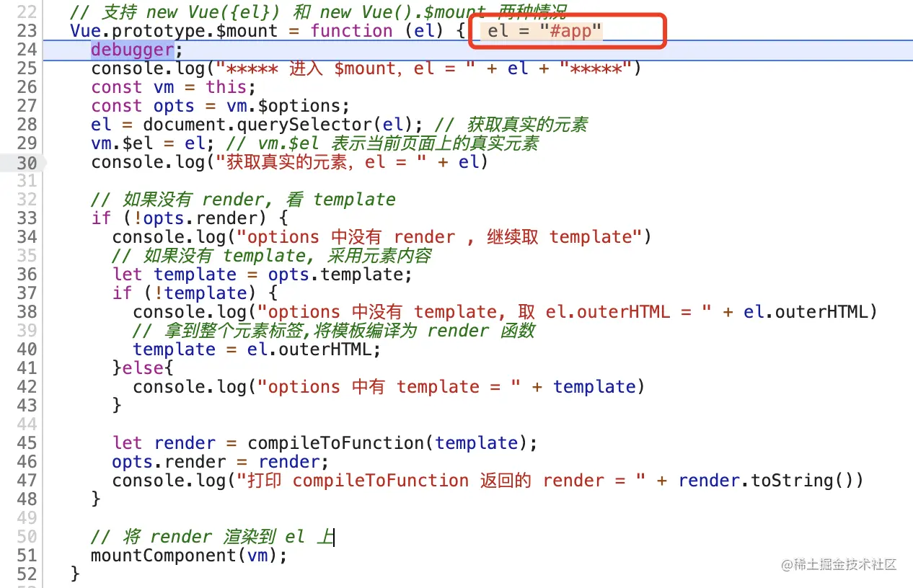
Task: Click line number 27 in the gutter
Action: pyautogui.click(x=27, y=106)
